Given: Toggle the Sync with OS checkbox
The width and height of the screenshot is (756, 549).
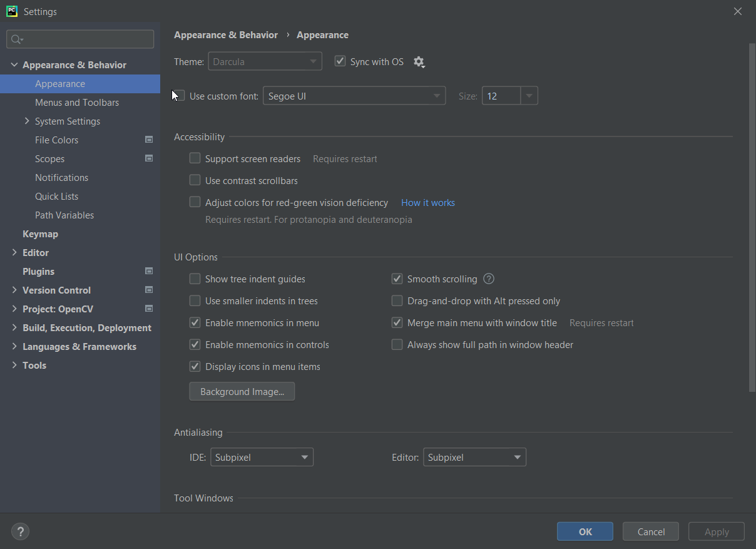Looking at the screenshot, I should click(340, 61).
